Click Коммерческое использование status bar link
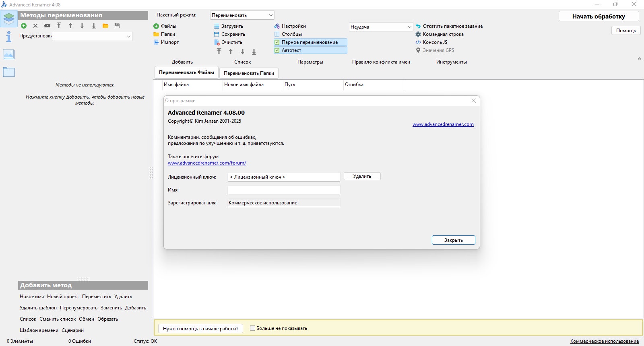The height and width of the screenshot is (346, 644). [605, 341]
